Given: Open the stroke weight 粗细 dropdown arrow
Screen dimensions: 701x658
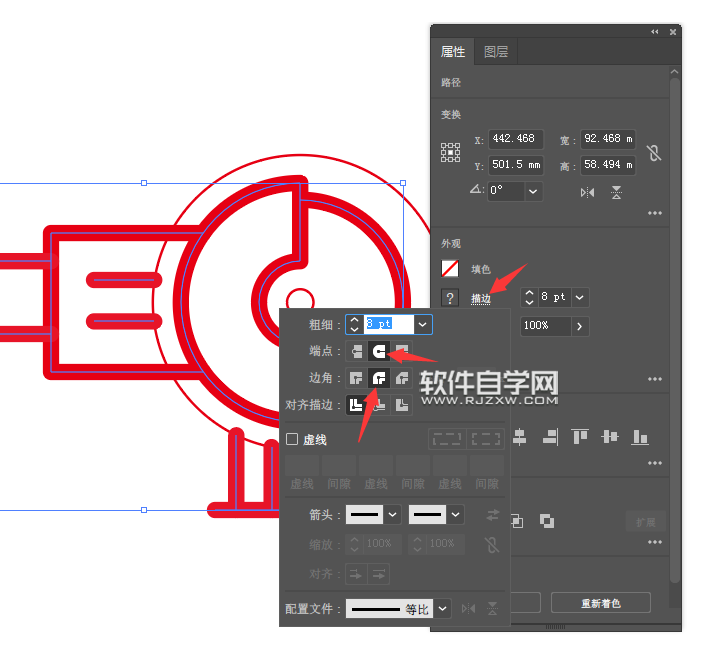Looking at the screenshot, I should pyautogui.click(x=422, y=325).
